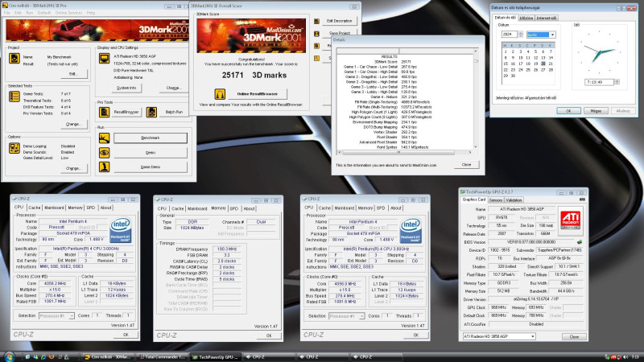Viewport: 644px width, 362px height.
Task: Open the Help menu in 3DMark
Action: 91,13
